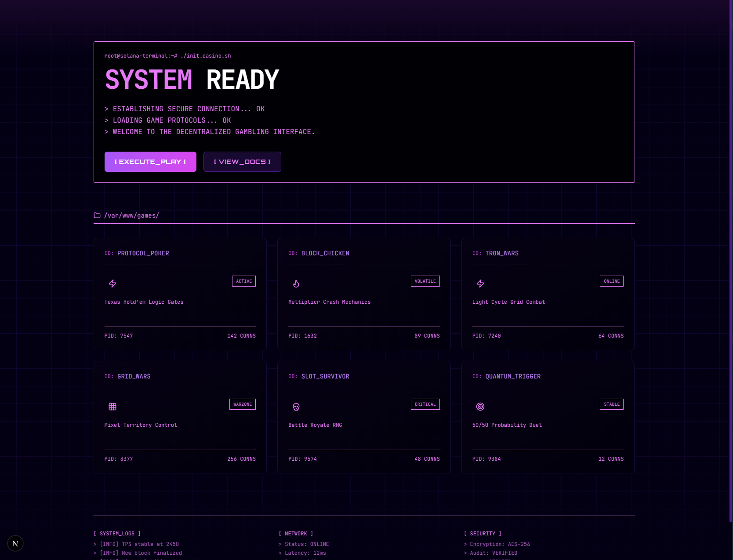Screen dimensions: 733x560
Task: Open the SLOT_SURVIVOR game title
Action: [x=325, y=376]
